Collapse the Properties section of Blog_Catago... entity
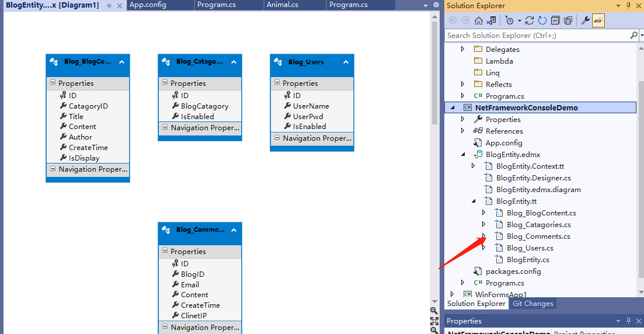The image size is (644, 334). [165, 82]
